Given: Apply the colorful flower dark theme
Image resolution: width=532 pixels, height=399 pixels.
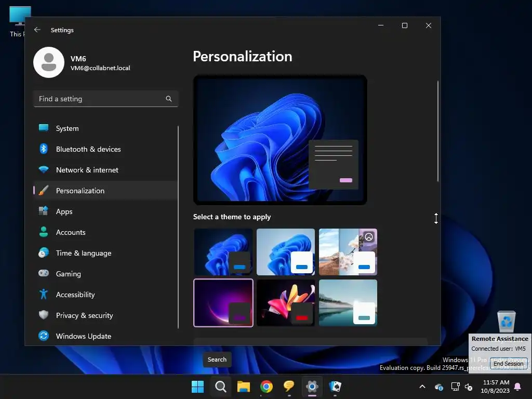Looking at the screenshot, I should pyautogui.click(x=286, y=303).
